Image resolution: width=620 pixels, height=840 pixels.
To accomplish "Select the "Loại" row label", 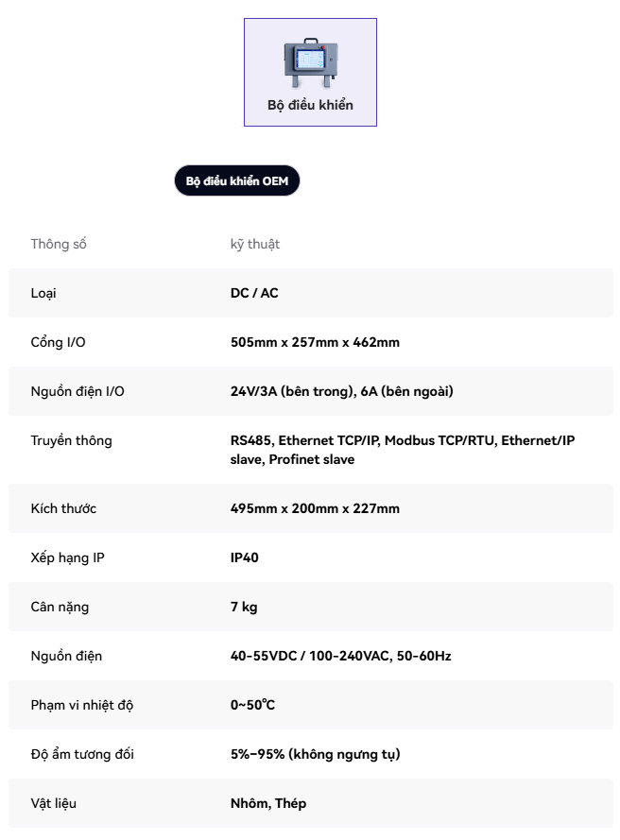I will pyautogui.click(x=43, y=293).
